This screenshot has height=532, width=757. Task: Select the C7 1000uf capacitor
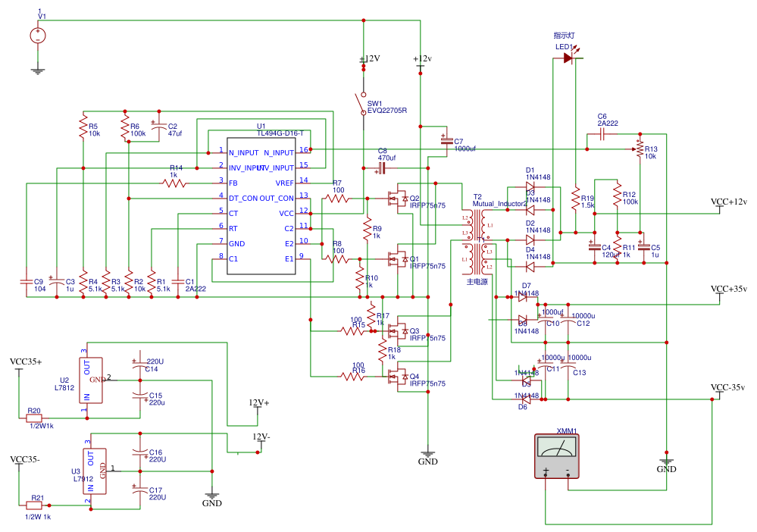click(x=445, y=141)
